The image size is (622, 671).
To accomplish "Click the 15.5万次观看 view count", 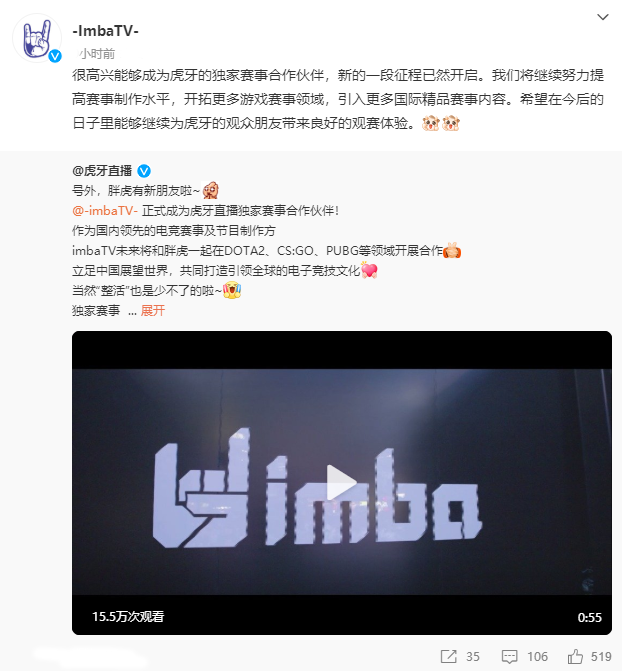I will click(x=128, y=617).
